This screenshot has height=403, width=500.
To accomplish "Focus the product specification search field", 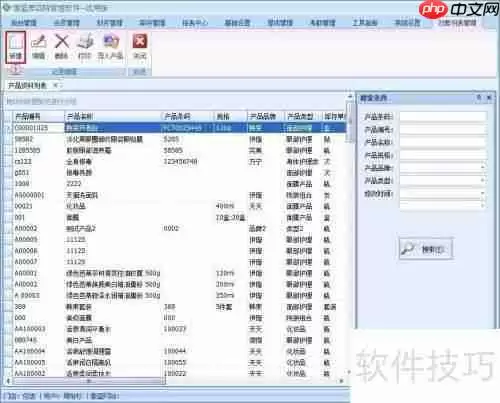I will (443, 155).
